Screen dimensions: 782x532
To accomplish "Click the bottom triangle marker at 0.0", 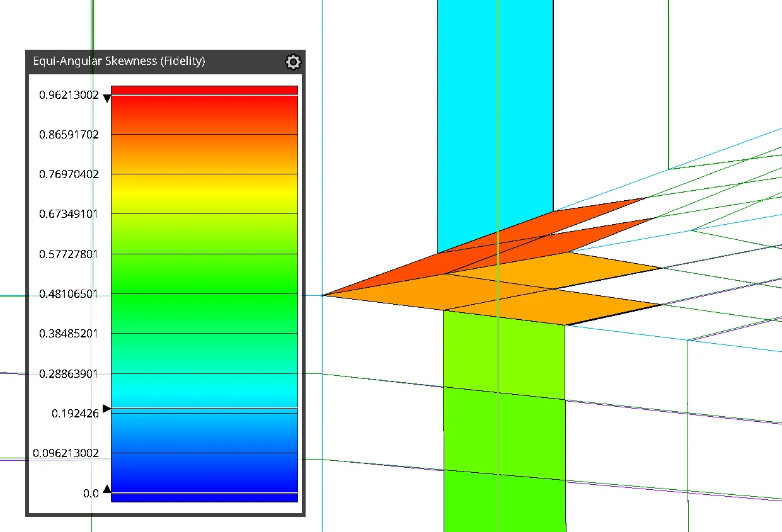I will (x=106, y=489).
